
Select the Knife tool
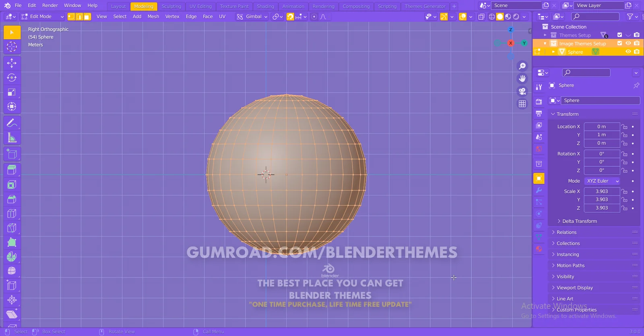pyautogui.click(x=12, y=228)
